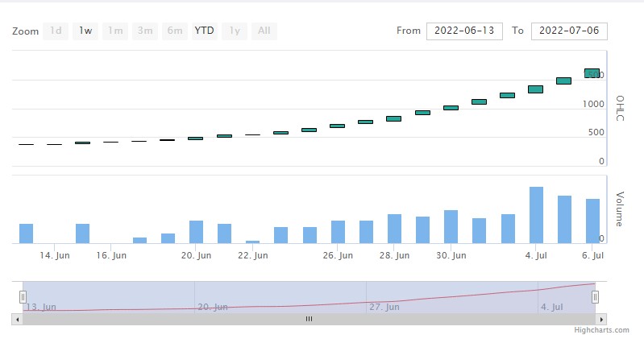Pick the 1y zoom range

tap(235, 31)
